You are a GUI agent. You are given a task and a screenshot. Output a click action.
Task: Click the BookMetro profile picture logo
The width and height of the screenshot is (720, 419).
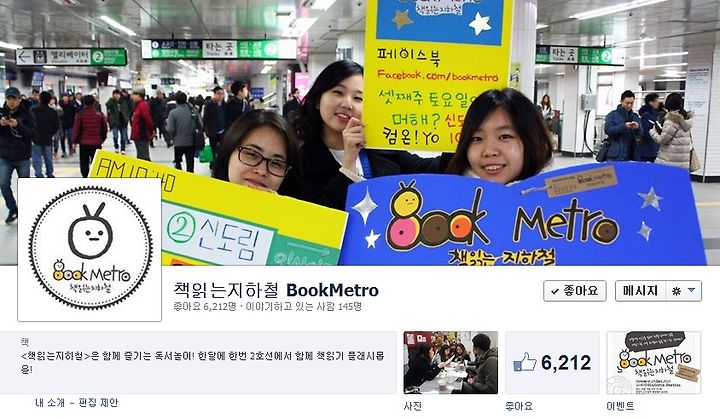90,249
